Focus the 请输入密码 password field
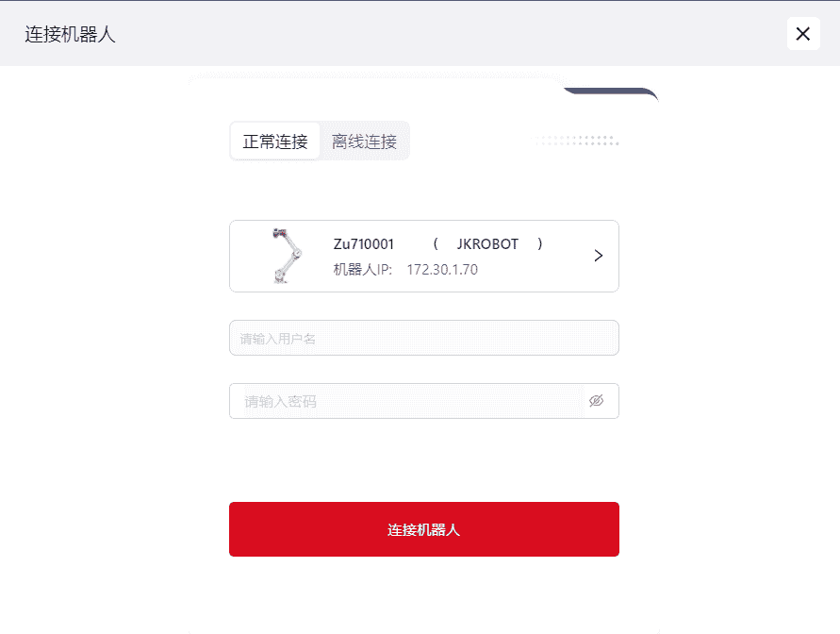 (410, 401)
